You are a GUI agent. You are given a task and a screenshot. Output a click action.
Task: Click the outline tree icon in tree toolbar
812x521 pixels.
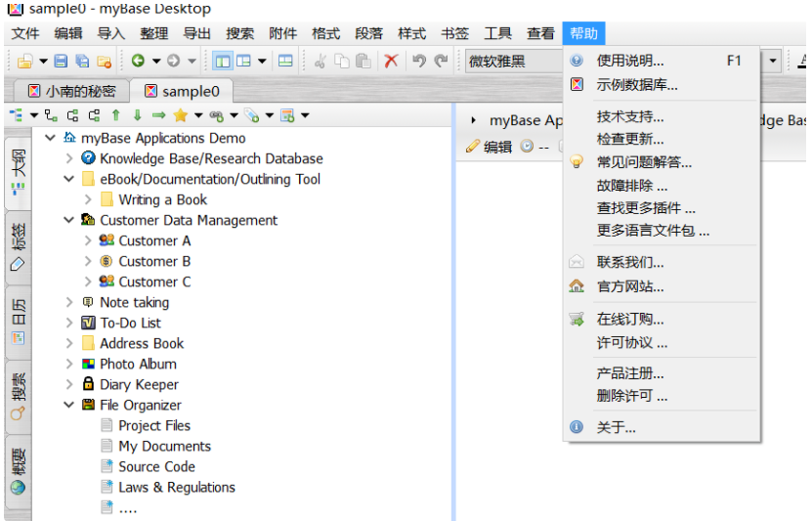click(16, 115)
